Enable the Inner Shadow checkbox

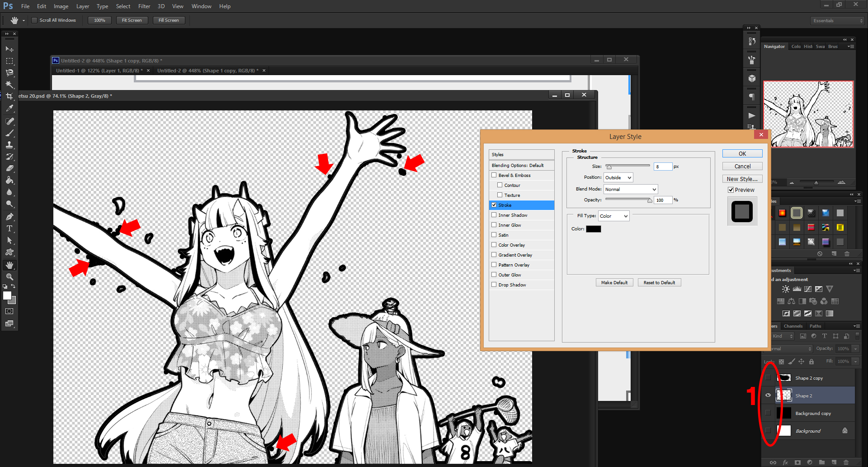tap(494, 215)
